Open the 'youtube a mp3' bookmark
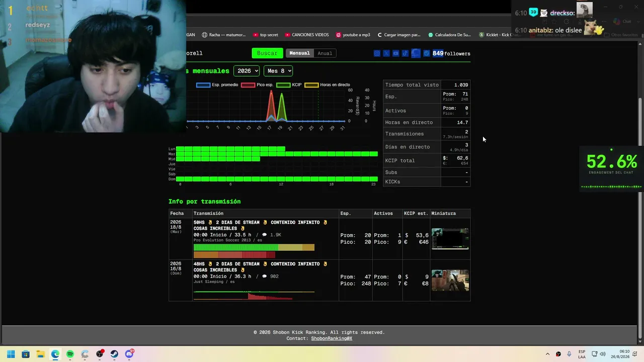This screenshot has height=362, width=644. 353,35
